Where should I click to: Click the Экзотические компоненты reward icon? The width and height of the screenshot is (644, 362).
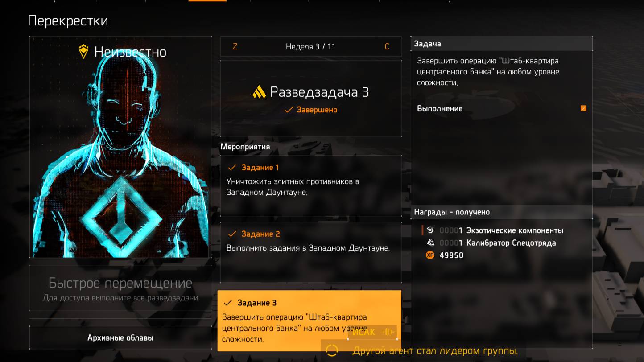[x=430, y=230]
